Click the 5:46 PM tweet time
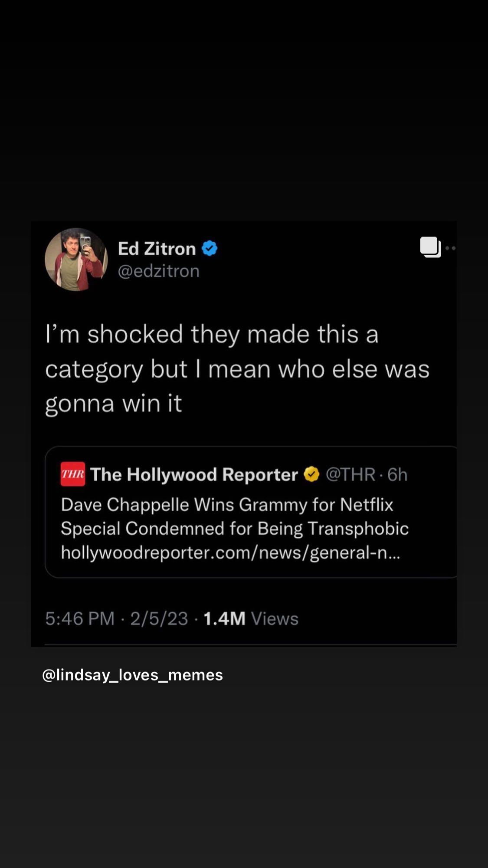 coord(80,618)
